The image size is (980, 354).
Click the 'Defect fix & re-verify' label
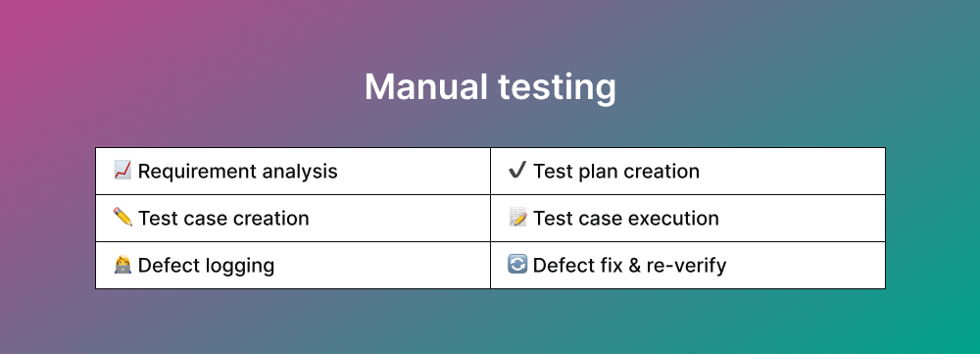(629, 266)
